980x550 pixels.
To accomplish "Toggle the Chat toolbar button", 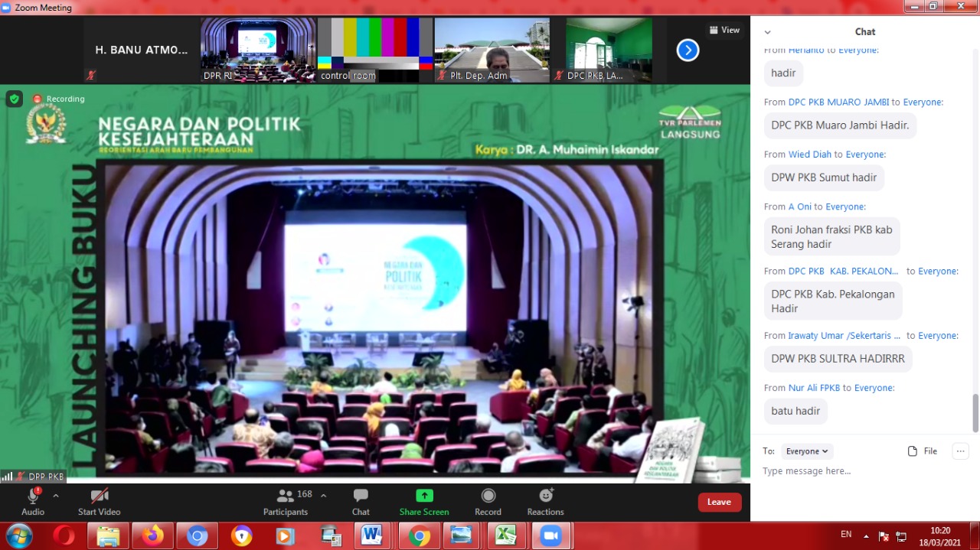I will 361,502.
